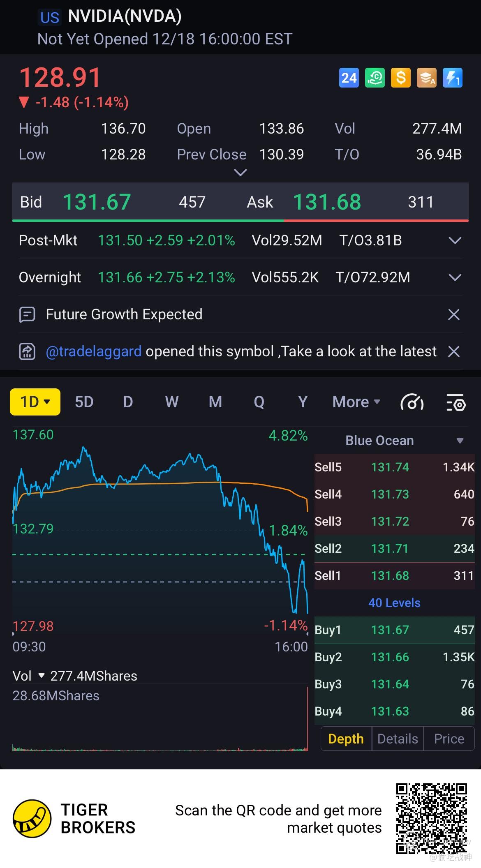Select the Buy3 row at 131.64

pos(395,684)
